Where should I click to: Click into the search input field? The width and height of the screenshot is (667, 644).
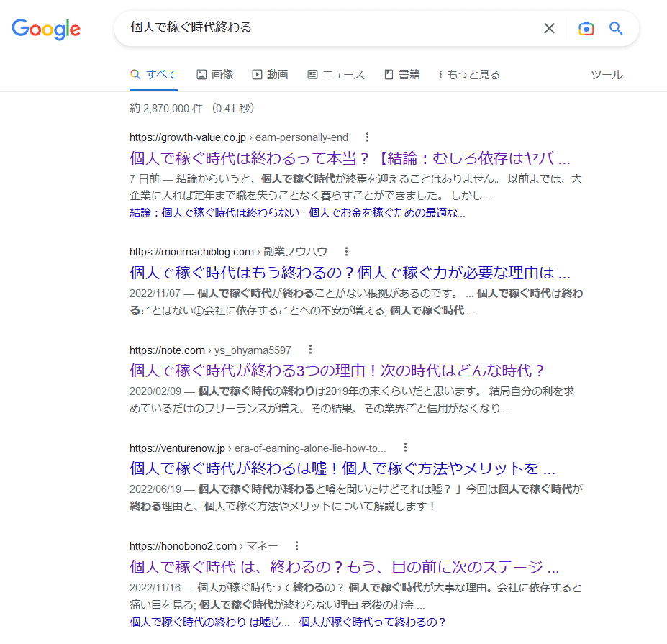coord(324,29)
